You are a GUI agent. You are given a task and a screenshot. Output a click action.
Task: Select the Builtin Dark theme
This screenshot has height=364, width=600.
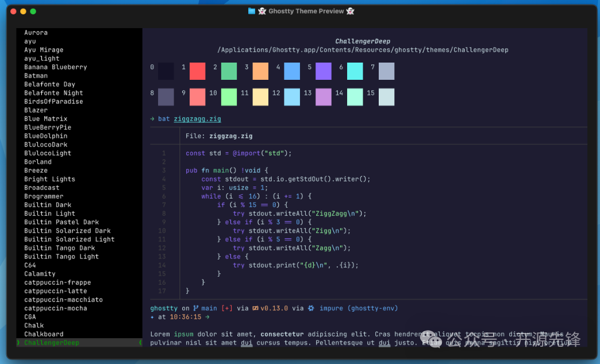click(x=48, y=204)
